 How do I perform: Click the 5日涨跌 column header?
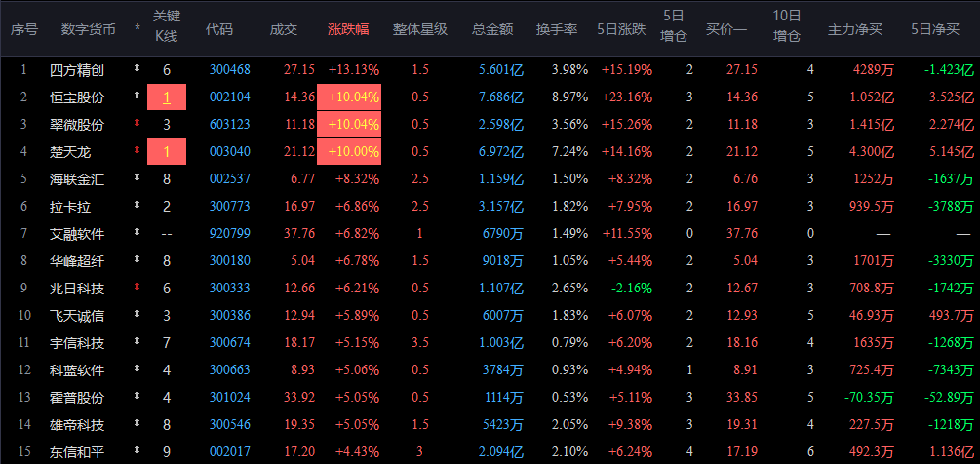pyautogui.click(x=622, y=29)
